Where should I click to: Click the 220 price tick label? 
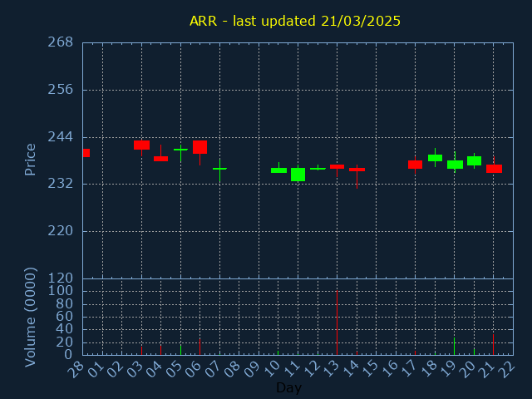click(61, 231)
